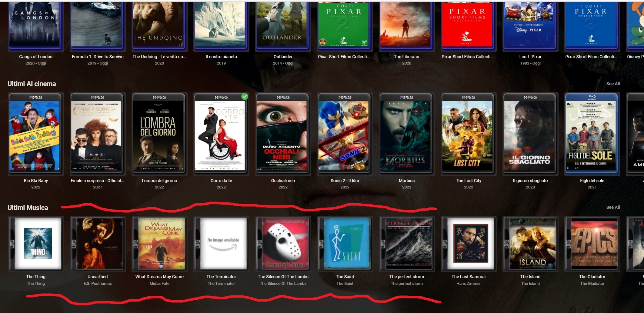This screenshot has width=644, height=313.
Task: Click the '1983 - Oggi' year text
Action: point(530,63)
